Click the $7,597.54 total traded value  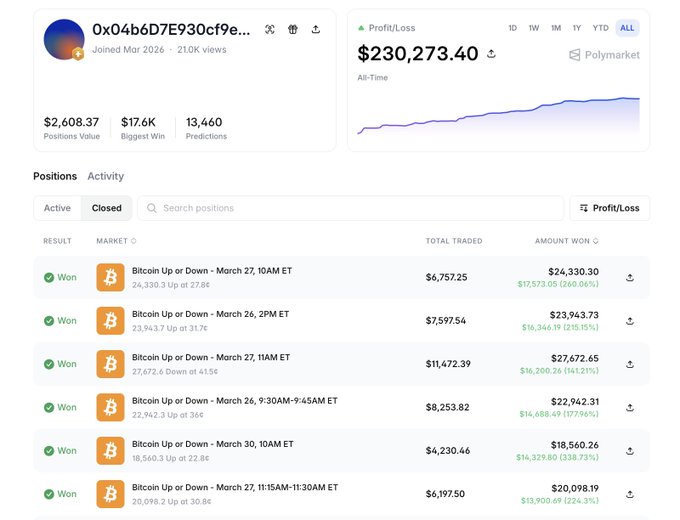coord(445,321)
